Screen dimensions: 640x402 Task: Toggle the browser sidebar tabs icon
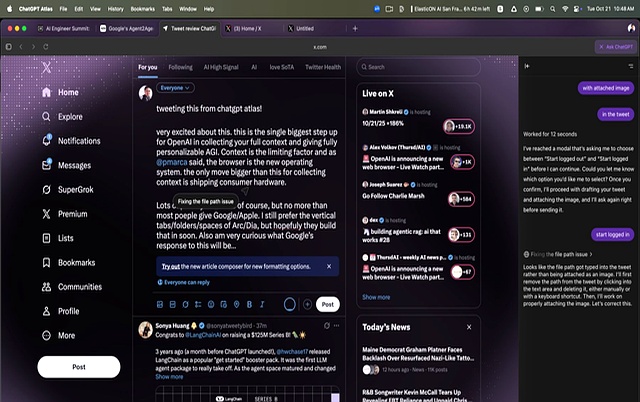pos(9,47)
